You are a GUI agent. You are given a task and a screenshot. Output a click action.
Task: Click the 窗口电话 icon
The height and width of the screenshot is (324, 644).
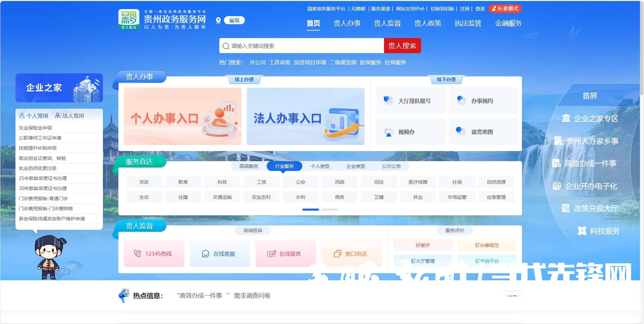pos(337,254)
